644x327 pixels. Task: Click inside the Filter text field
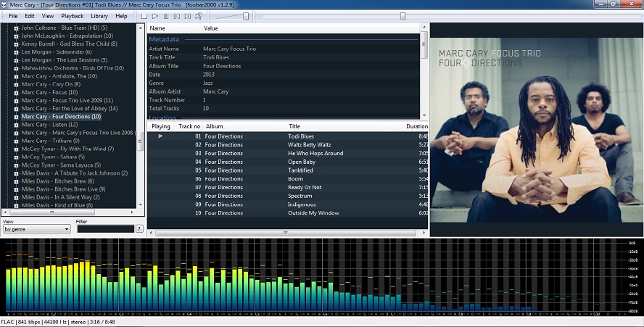click(106, 229)
